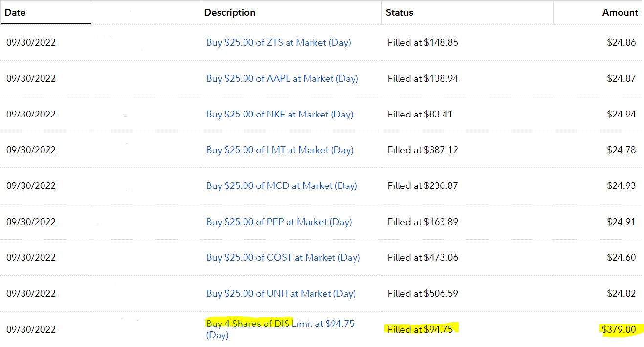Open the ZTS buy order link
644x347 pixels.
(x=278, y=43)
